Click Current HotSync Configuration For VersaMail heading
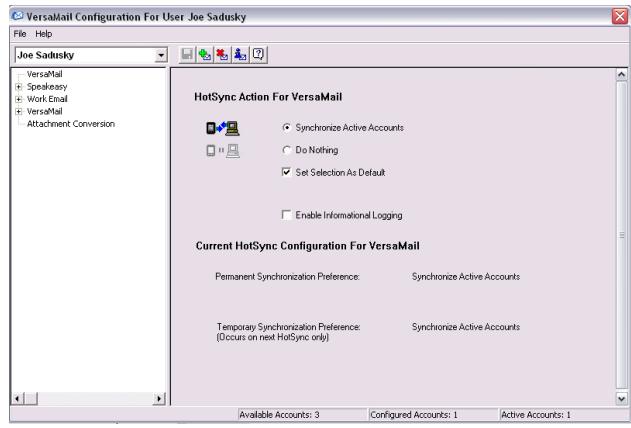The image size is (631, 428). pyautogui.click(x=307, y=246)
